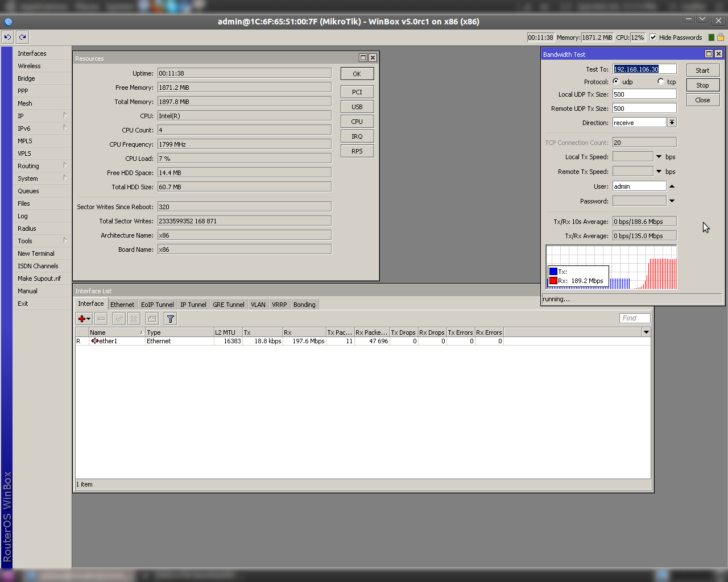The height and width of the screenshot is (582, 728).
Task: Click the PCI button
Action: (x=357, y=92)
